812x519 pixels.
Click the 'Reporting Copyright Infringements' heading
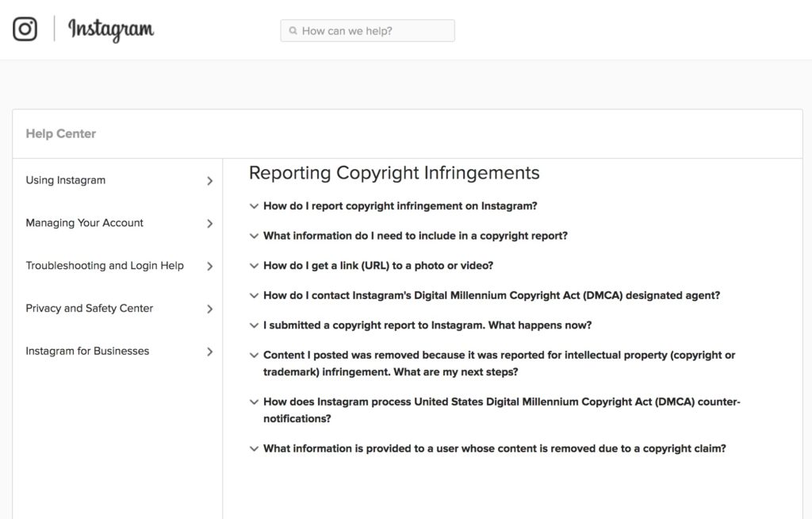click(x=394, y=173)
